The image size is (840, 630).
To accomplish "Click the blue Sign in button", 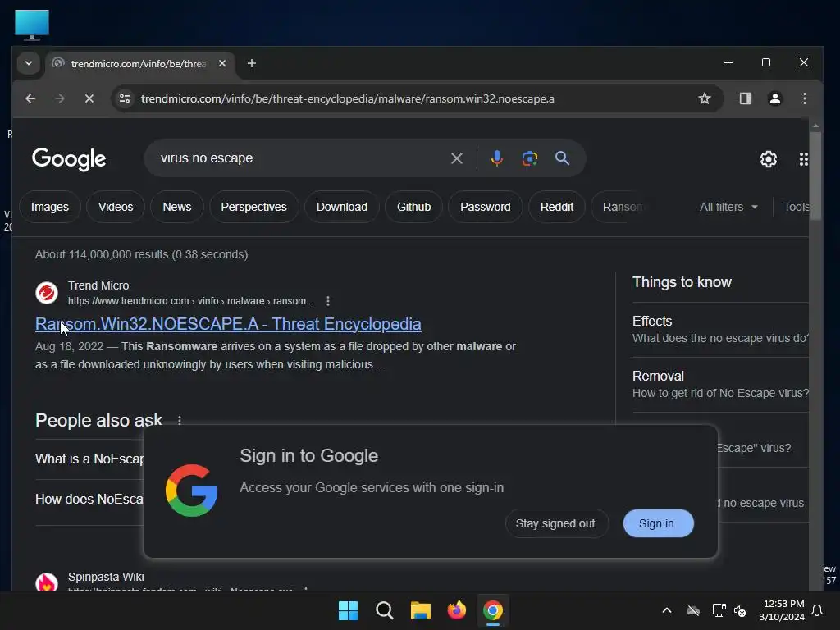I will pyautogui.click(x=658, y=523).
